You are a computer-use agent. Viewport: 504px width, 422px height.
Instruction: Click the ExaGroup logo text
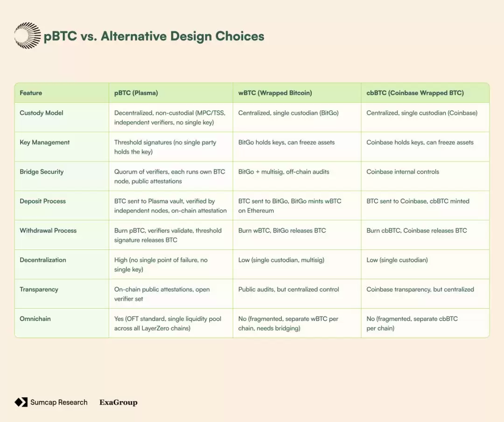point(118,402)
